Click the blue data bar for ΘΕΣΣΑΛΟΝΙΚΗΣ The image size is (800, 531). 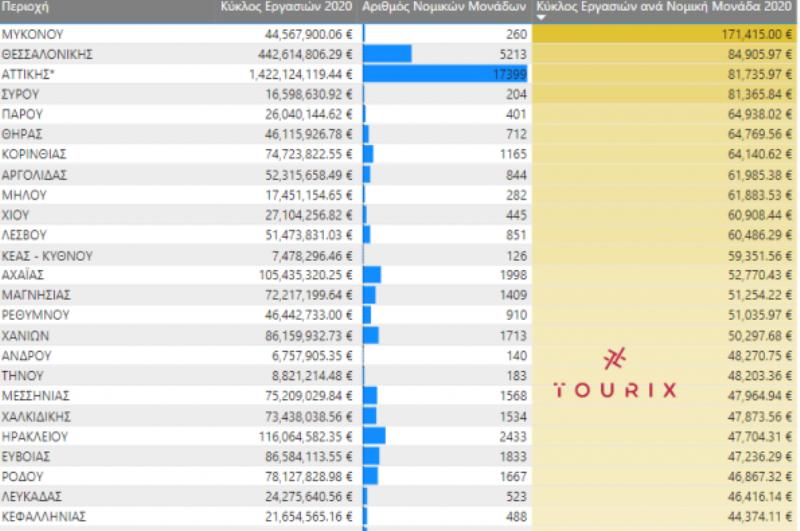388,54
